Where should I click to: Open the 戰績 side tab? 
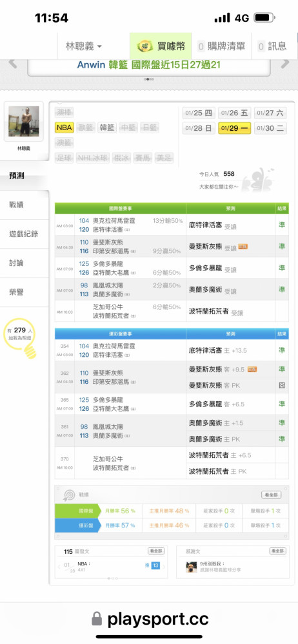(17, 205)
